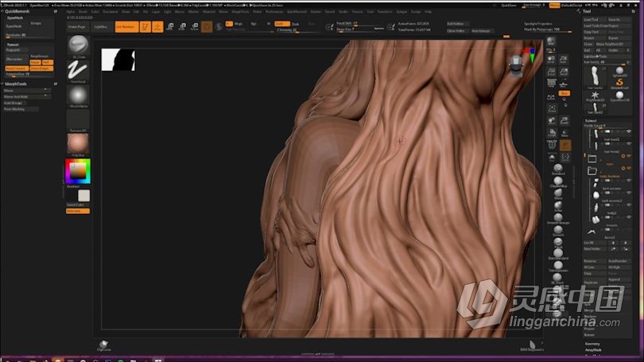644x362 pixels.
Task: Select the SimpleBrush tool thumbnail
Action: [619, 83]
